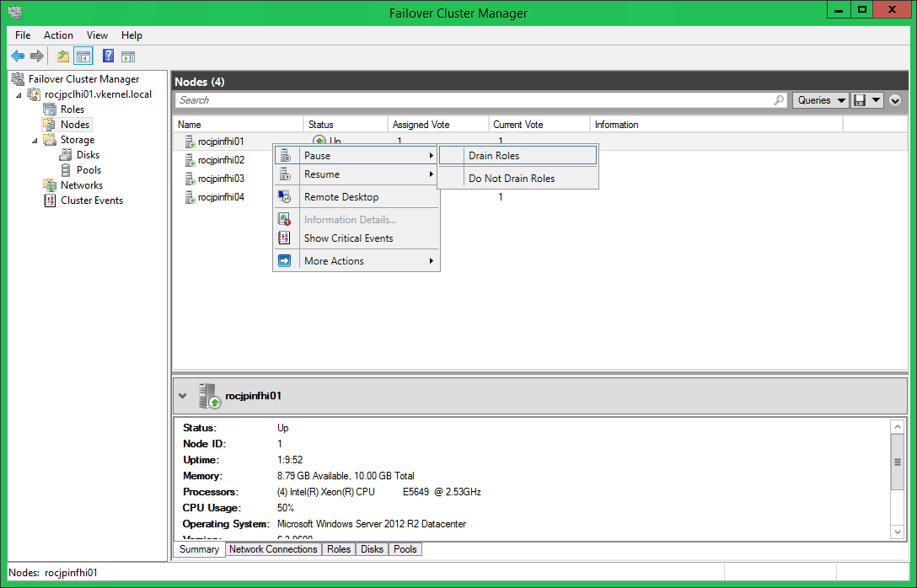Click the Disks tree icon
The image size is (917, 588).
[66, 155]
